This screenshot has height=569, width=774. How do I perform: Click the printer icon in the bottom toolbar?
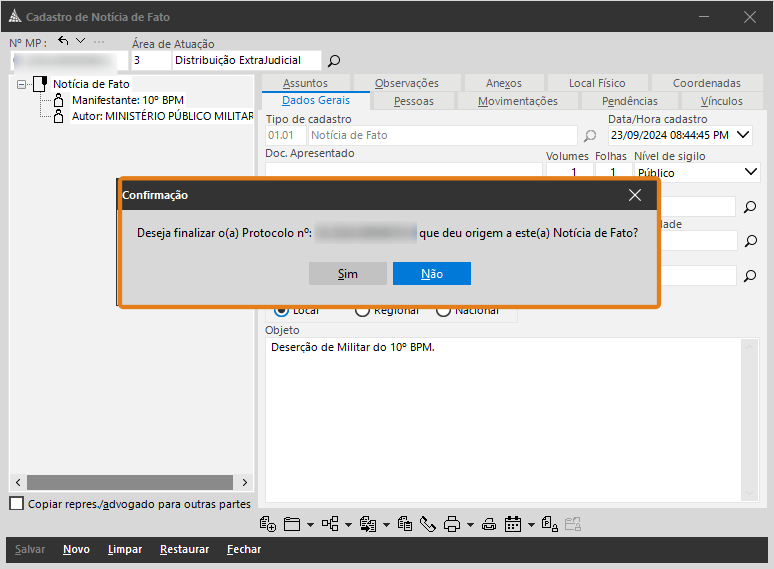tap(452, 524)
